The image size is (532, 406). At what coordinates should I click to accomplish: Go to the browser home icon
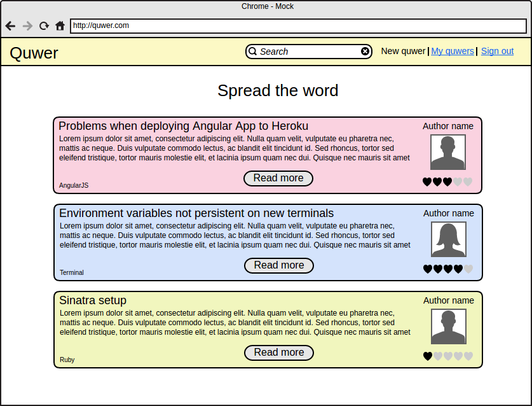60,26
